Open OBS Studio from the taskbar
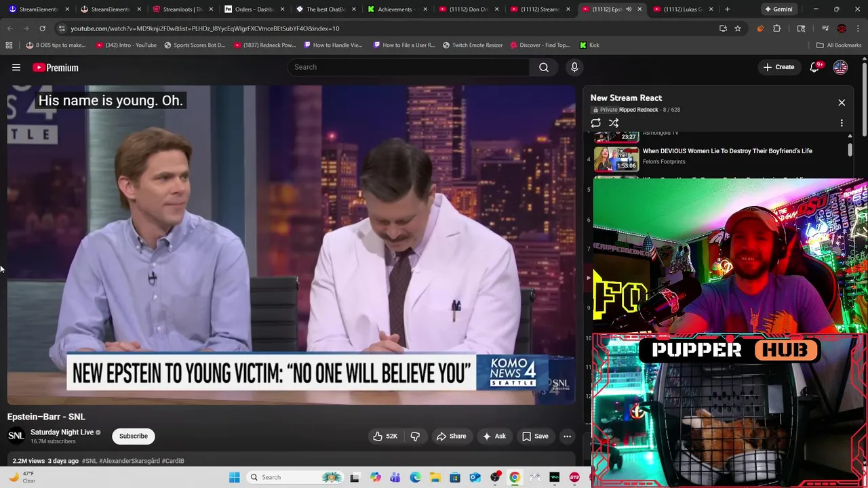Image resolution: width=868 pixels, height=488 pixels. (495, 477)
